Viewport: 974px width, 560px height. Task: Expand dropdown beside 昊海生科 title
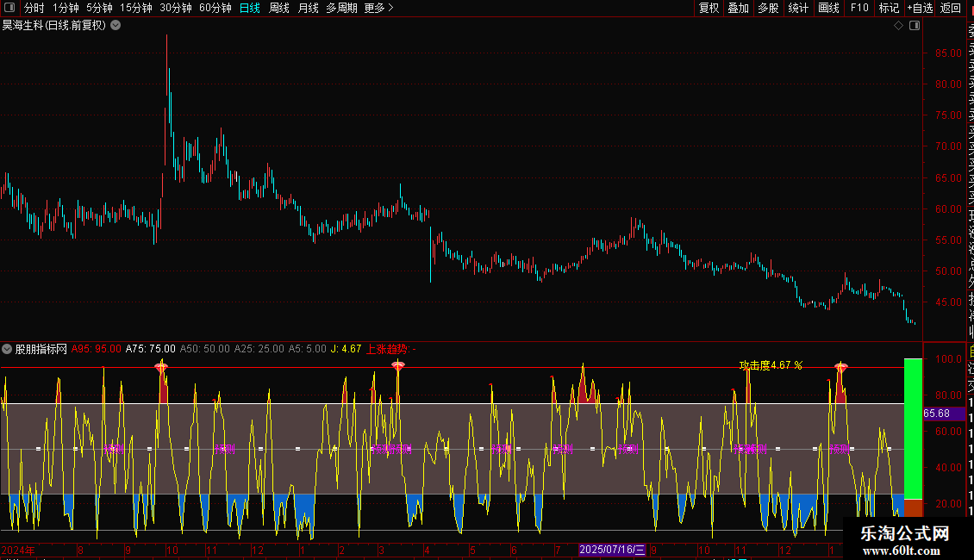click(116, 26)
